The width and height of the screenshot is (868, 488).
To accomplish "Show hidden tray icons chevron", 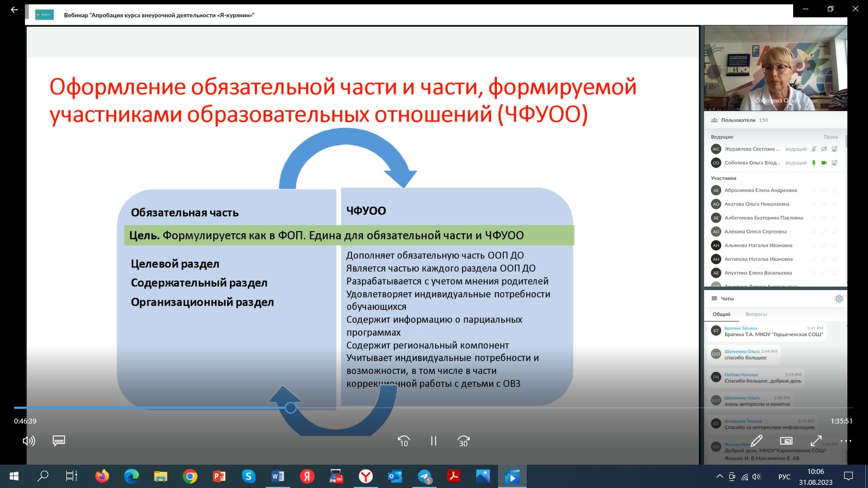I will [x=720, y=477].
